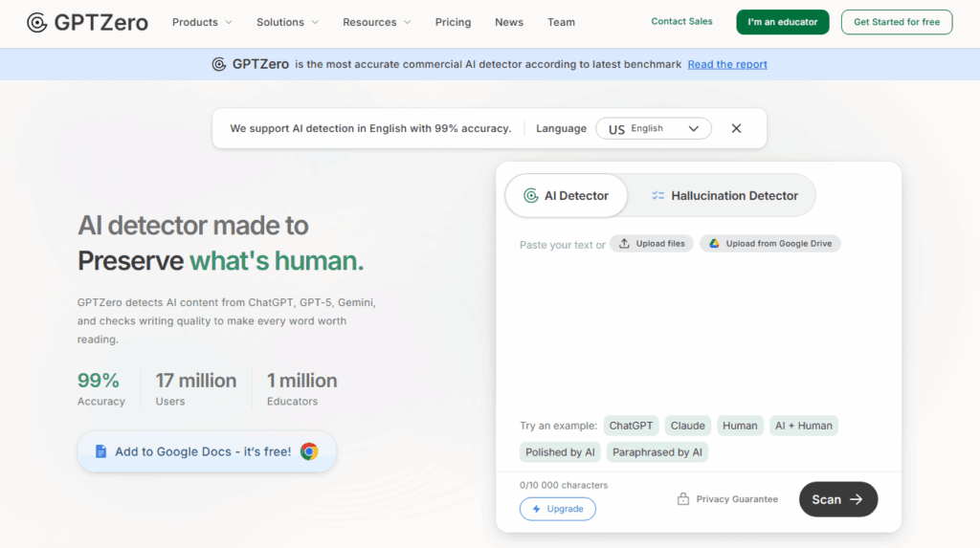Click the lightning bolt icon on Upgrade
The height and width of the screenshot is (548, 980).
pos(536,509)
